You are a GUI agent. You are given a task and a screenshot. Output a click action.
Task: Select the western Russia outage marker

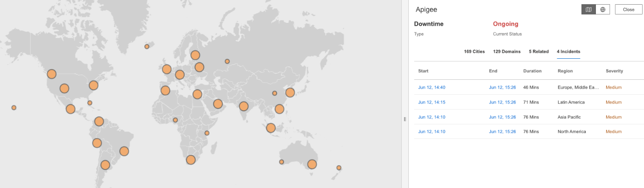[227, 61]
